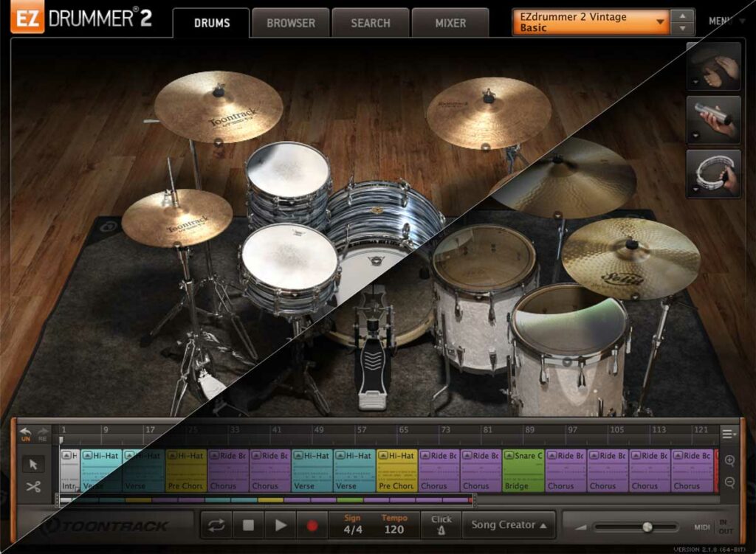Image resolution: width=756 pixels, height=554 pixels.
Task: Click the Sign 4/4 time signature
Action: tap(352, 524)
